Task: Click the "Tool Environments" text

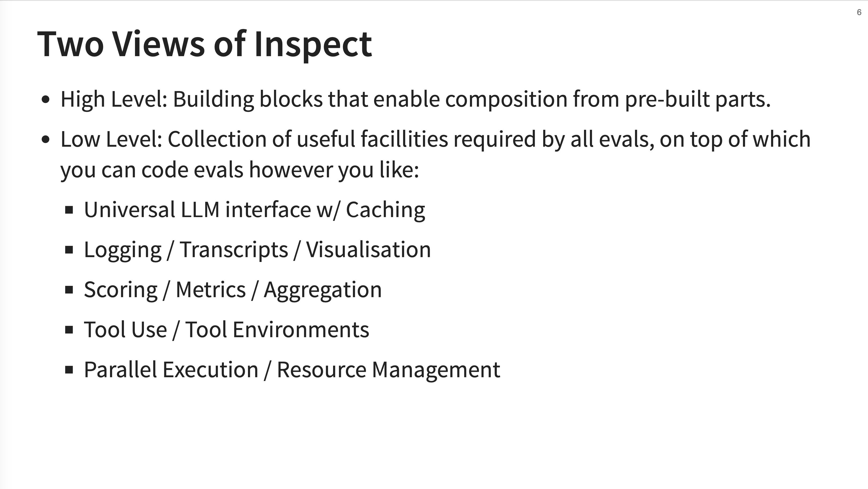Action: tap(277, 329)
